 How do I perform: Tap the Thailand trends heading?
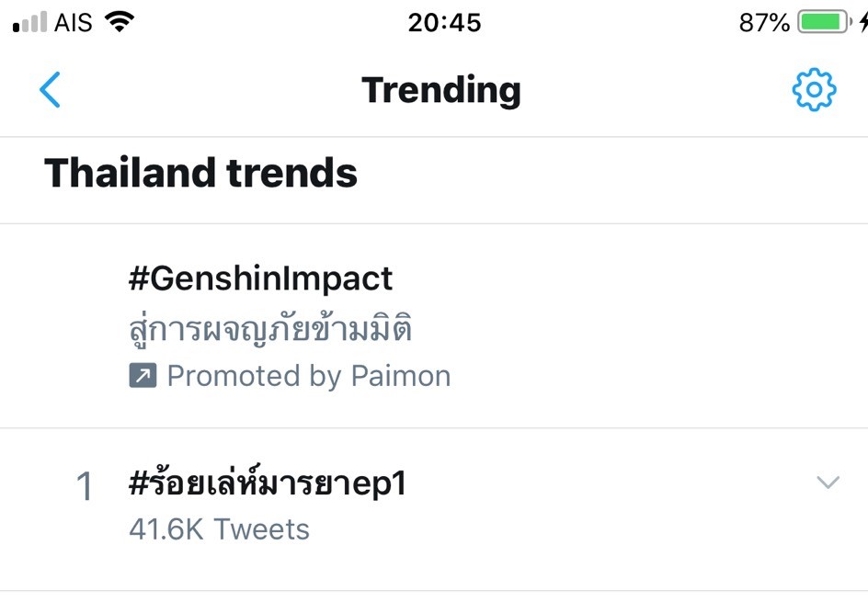200,172
